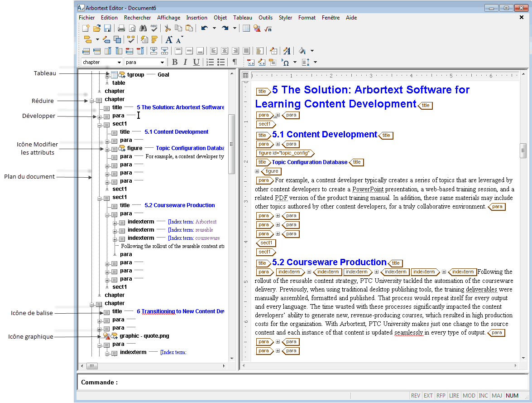Open the para element dropdown

pos(162,62)
